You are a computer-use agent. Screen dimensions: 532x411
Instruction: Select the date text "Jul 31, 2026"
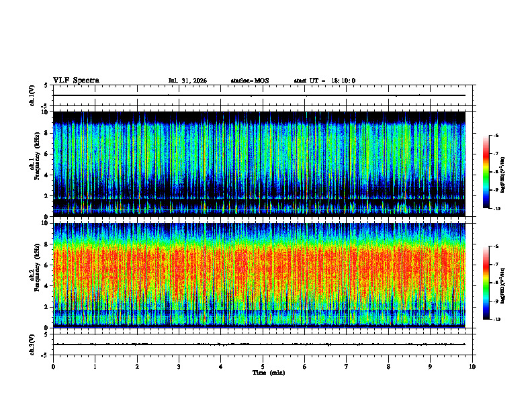[187, 81]
